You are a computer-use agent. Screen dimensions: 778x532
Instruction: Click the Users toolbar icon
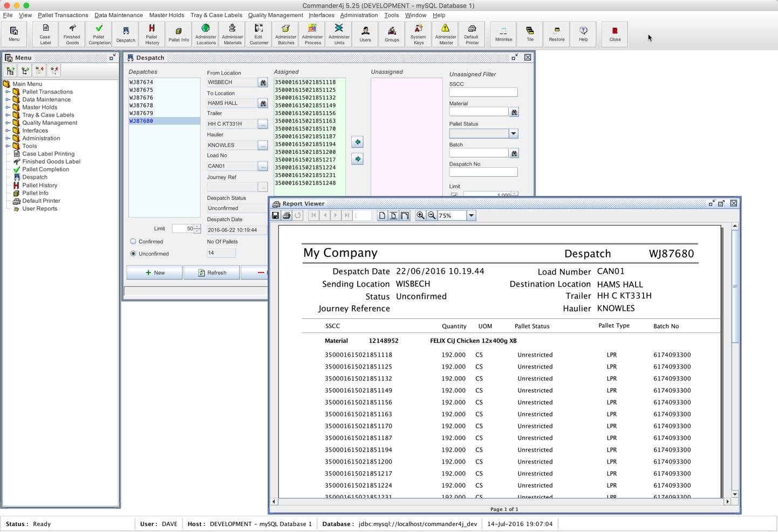(365, 34)
